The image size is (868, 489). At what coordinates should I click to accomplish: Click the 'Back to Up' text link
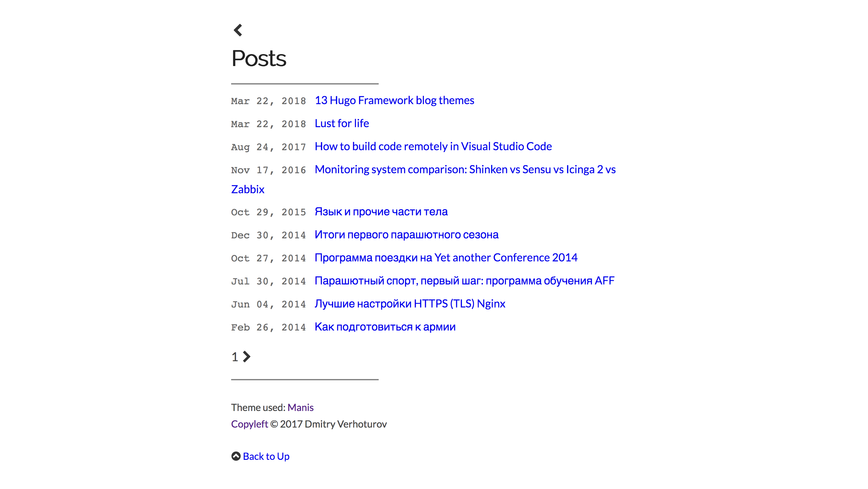click(x=266, y=456)
